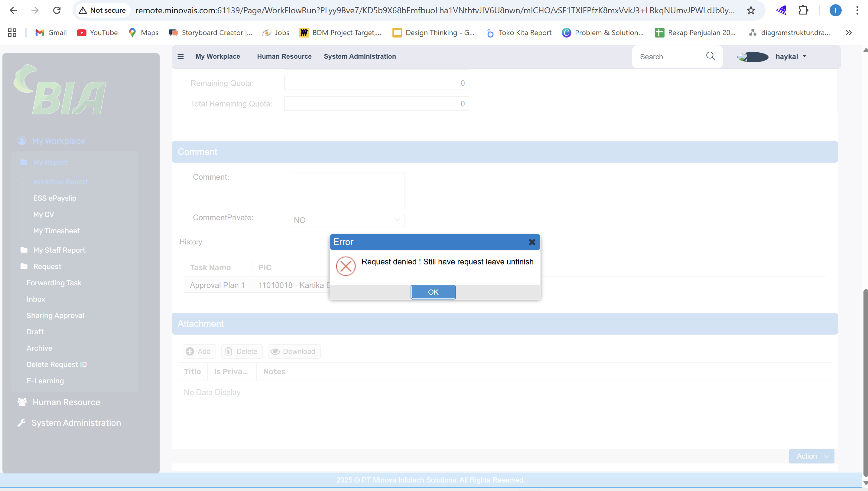The image size is (868, 491).
Task: Open the Human Resource top menu
Action: click(x=284, y=56)
